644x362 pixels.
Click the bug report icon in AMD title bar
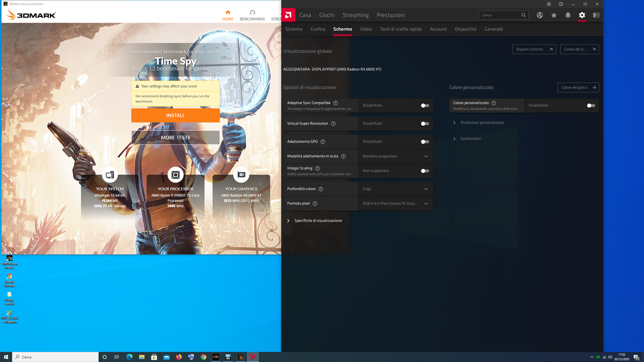(549, 4)
